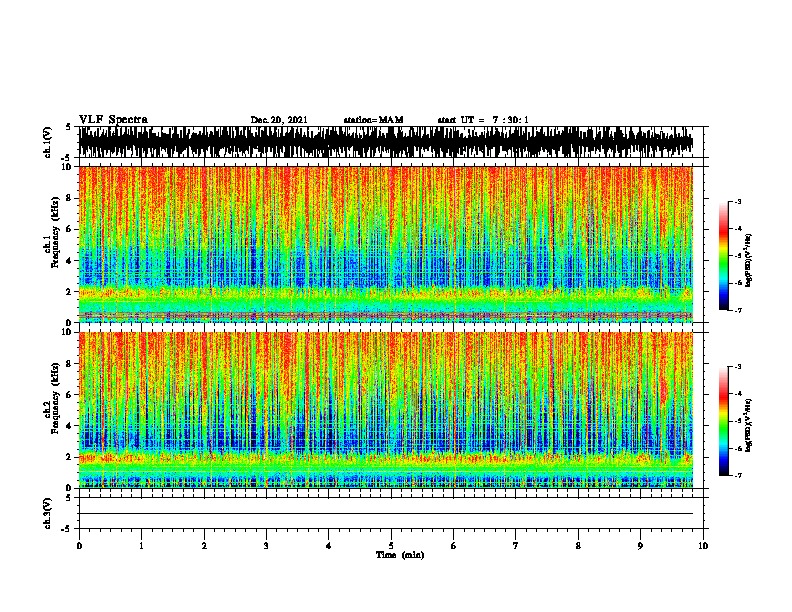The image size is (792, 612).
Task: Click the "0" tick on the Time axis
Action: click(79, 546)
